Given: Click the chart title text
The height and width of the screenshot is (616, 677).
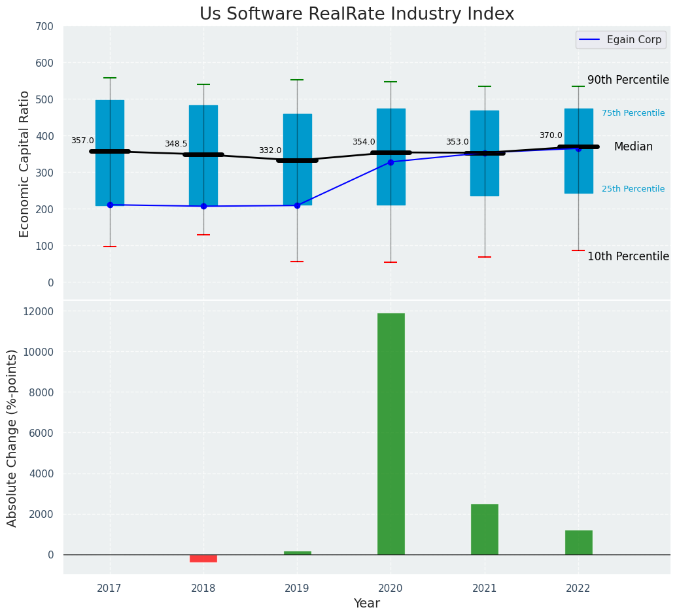Looking at the screenshot, I should [x=356, y=14].
